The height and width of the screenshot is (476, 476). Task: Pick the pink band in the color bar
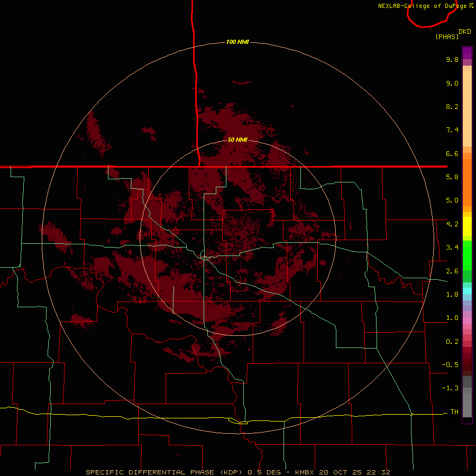[467, 321]
